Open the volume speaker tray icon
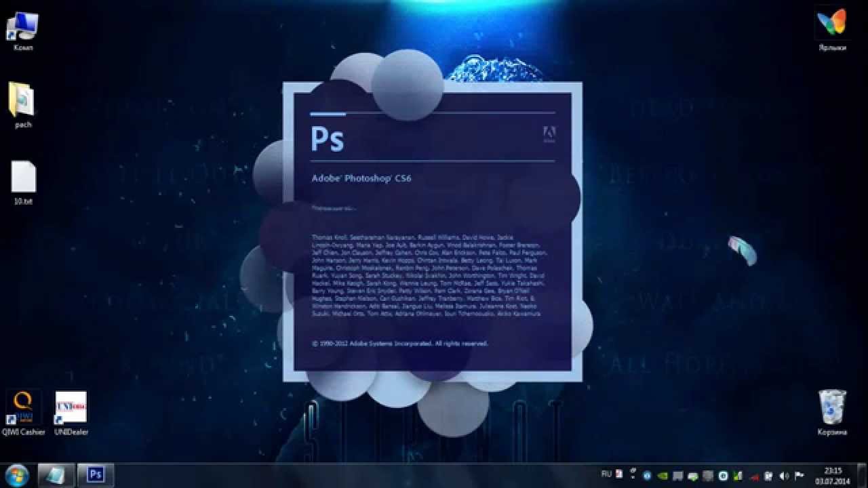The image size is (868, 488). pyautogui.click(x=785, y=476)
